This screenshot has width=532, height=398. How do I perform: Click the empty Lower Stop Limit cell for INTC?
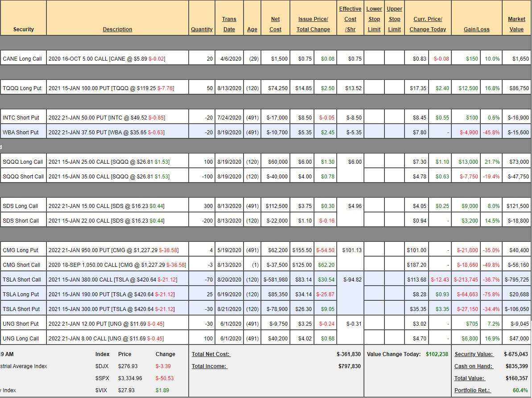[374, 118]
